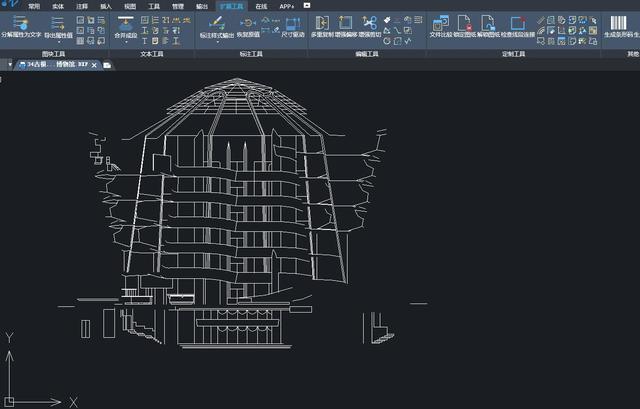Image resolution: width=640 pixels, height=409 pixels.
Task: Expand the 标注工具 panel title
Action: [x=251, y=54]
